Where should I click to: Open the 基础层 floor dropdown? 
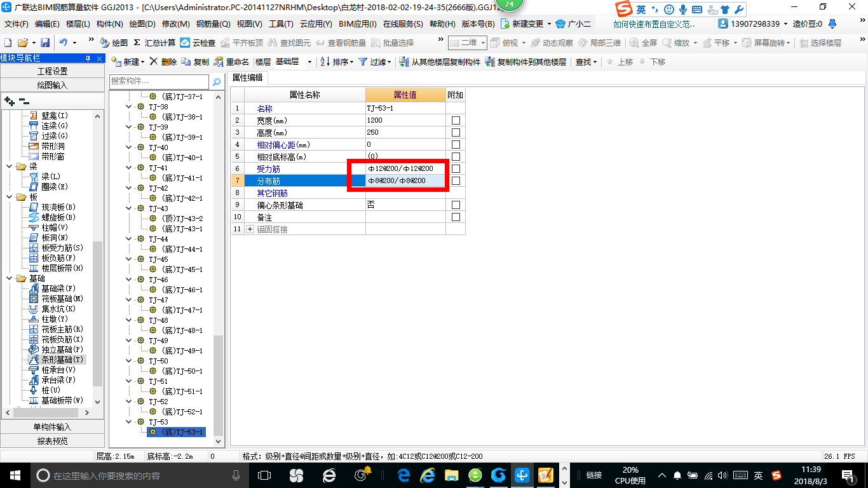(x=309, y=62)
